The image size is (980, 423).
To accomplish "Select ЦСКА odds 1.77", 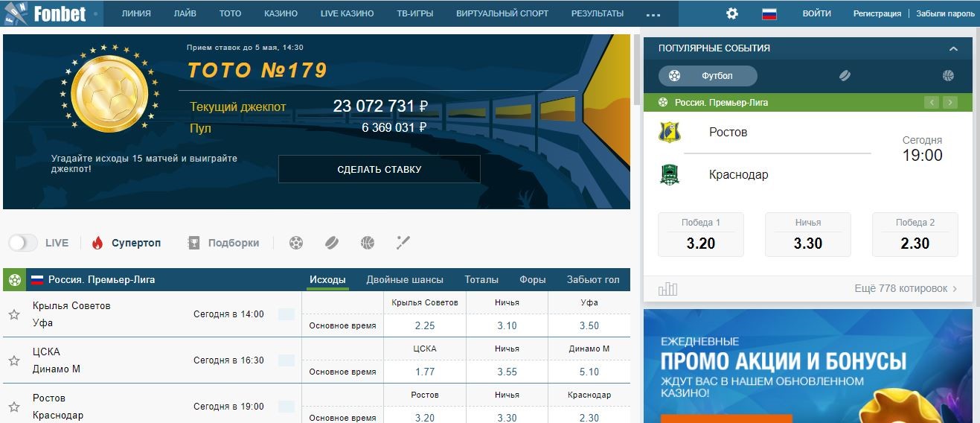I will pos(425,372).
